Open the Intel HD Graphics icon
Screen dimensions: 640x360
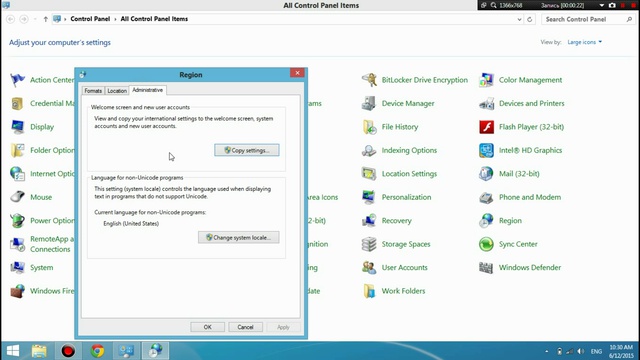tap(486, 150)
